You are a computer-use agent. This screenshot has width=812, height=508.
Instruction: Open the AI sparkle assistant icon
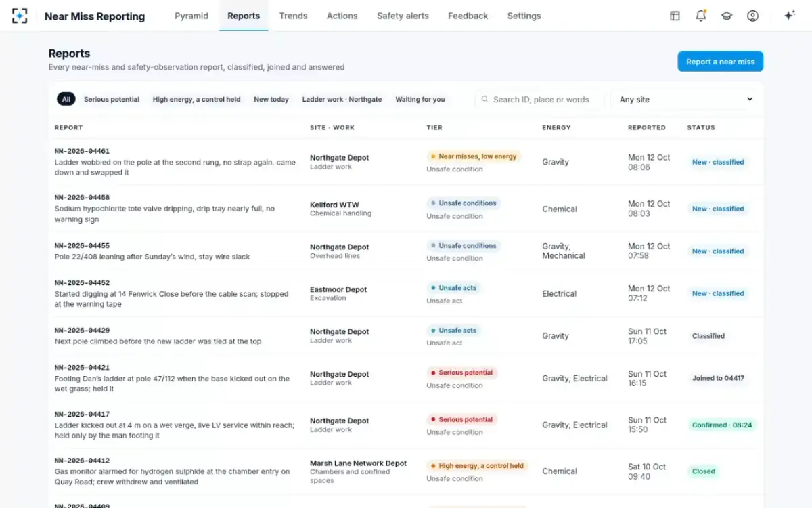tap(789, 16)
